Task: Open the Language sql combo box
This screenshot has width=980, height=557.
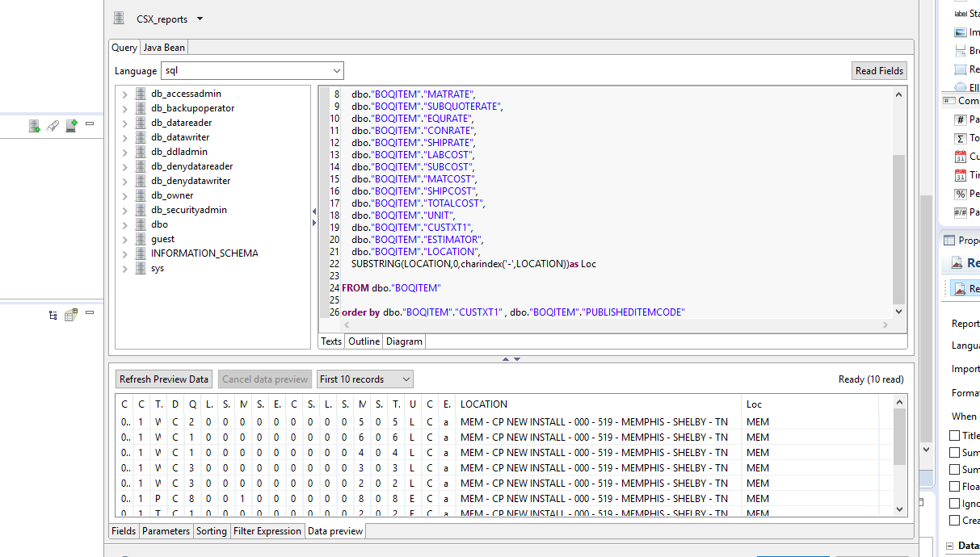Action: (252, 70)
